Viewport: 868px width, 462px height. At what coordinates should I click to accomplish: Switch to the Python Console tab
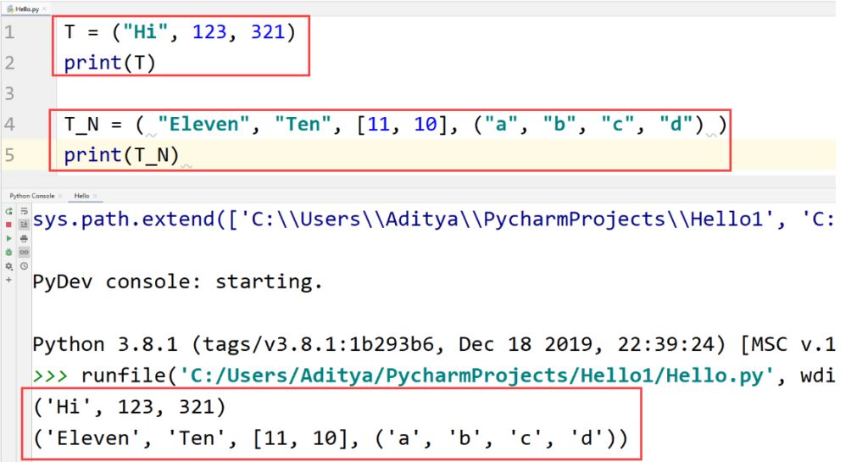[x=32, y=196]
